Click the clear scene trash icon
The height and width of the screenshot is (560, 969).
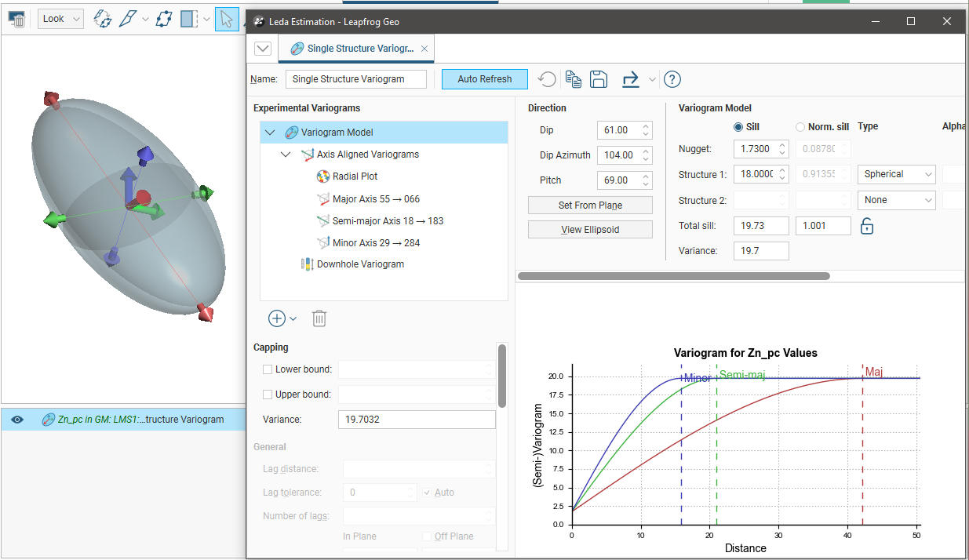tap(16, 19)
